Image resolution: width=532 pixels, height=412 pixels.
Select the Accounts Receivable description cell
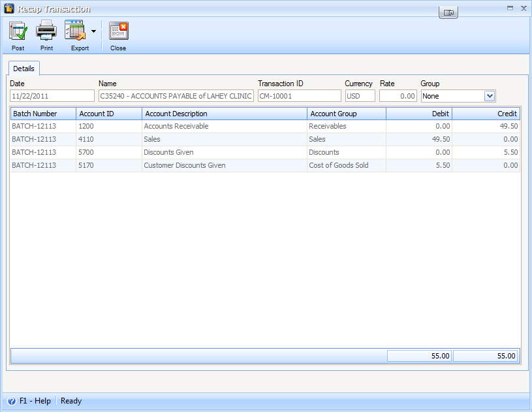(x=225, y=126)
